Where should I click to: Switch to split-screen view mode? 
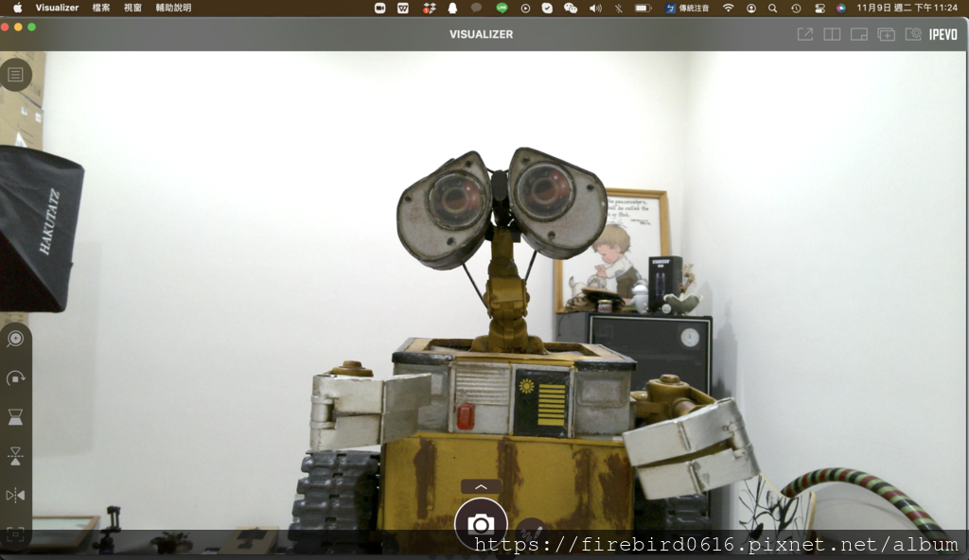832,35
